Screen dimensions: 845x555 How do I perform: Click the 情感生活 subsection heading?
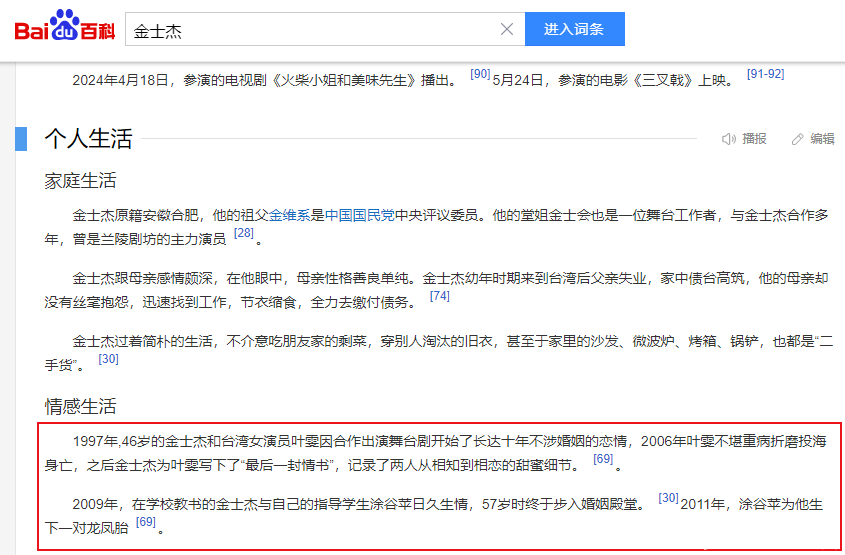tap(80, 406)
